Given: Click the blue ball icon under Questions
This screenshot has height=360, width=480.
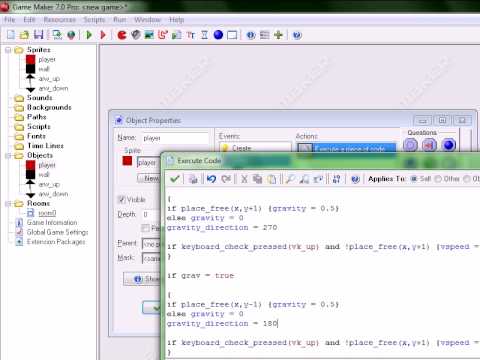Looking at the screenshot, I should click(x=449, y=145).
